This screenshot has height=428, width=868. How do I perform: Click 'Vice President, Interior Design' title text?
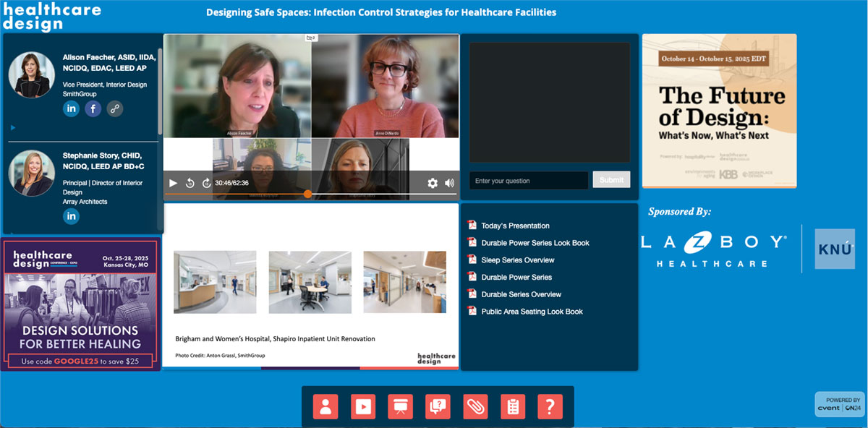click(105, 85)
